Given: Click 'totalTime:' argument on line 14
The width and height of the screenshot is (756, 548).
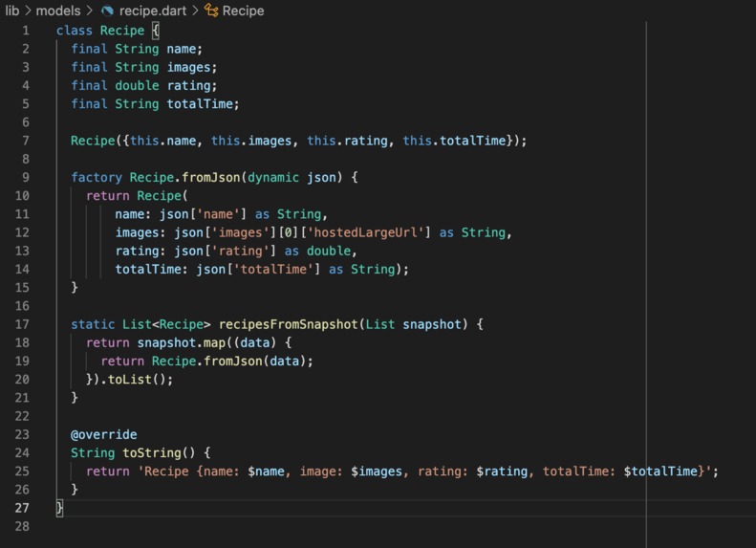Looking at the screenshot, I should tap(151, 269).
